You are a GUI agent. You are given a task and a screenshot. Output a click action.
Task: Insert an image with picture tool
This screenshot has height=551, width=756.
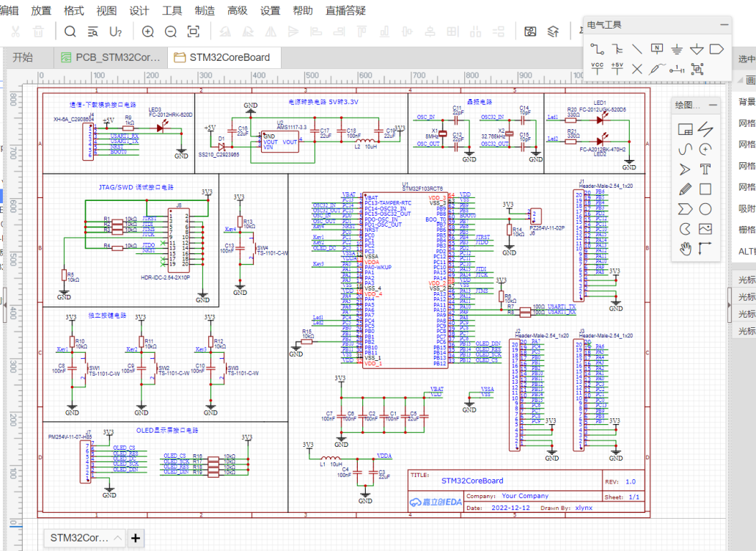[705, 228]
